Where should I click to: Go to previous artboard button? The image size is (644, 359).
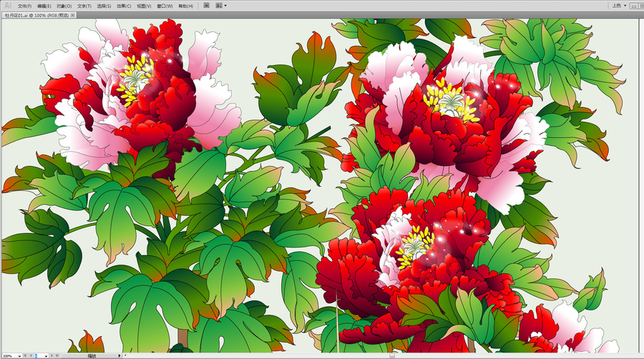31,355
